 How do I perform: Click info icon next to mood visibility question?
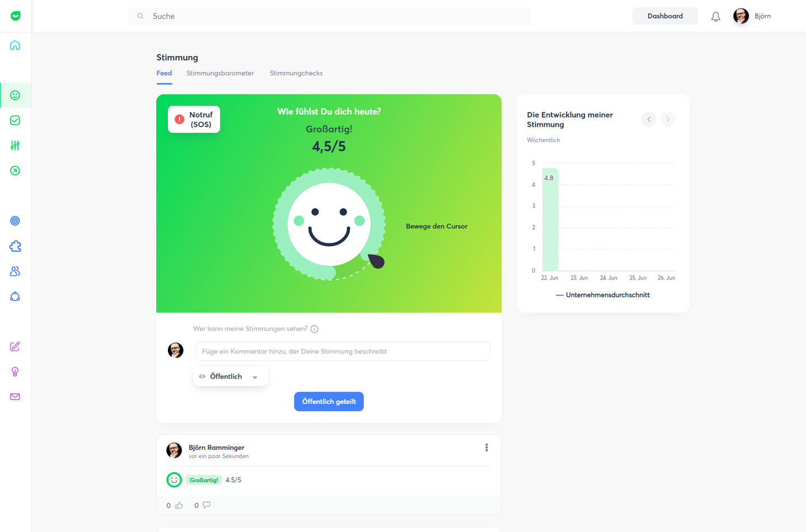click(x=315, y=329)
